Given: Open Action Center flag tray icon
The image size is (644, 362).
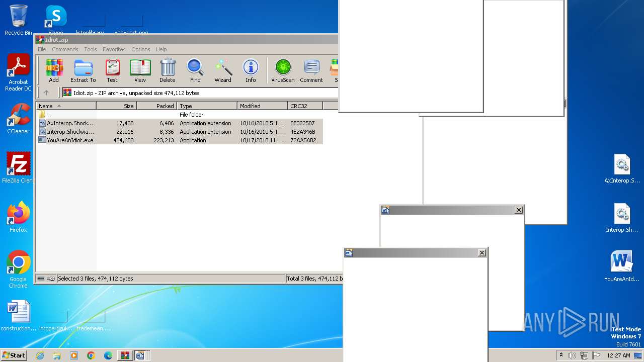Looking at the screenshot, I should point(596,355).
